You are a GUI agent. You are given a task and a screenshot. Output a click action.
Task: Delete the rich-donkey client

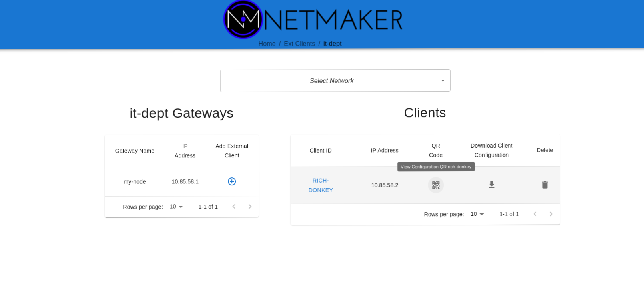(544, 185)
